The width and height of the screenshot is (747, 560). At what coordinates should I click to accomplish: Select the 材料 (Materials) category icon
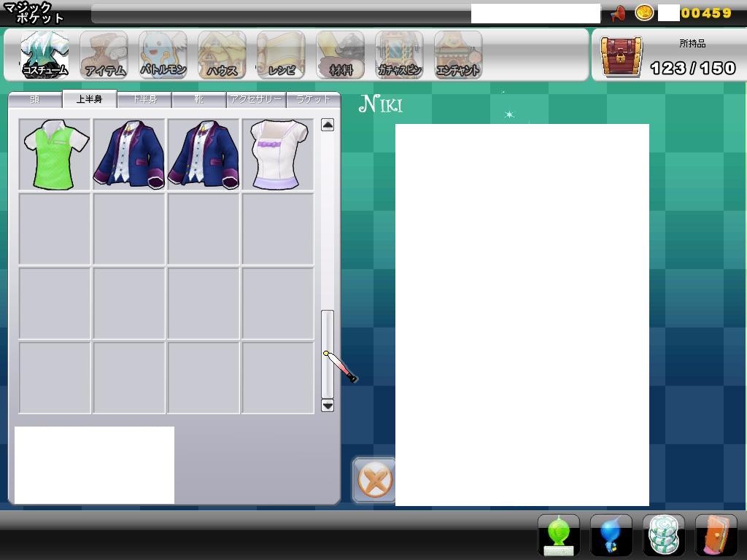coord(340,55)
